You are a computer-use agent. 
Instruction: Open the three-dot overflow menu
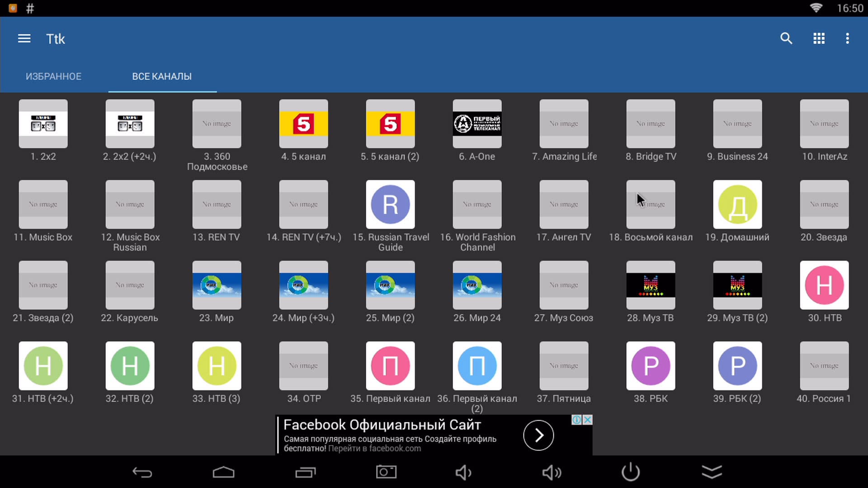(x=847, y=39)
